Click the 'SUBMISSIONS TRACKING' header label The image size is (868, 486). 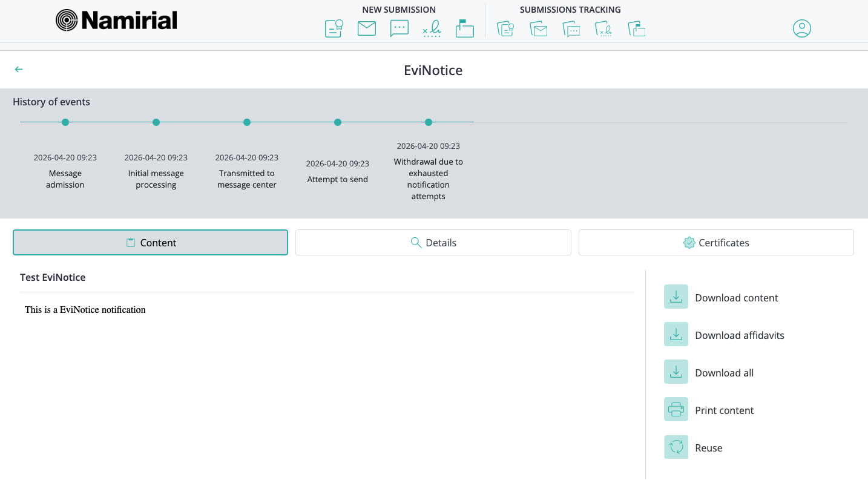pyautogui.click(x=570, y=10)
